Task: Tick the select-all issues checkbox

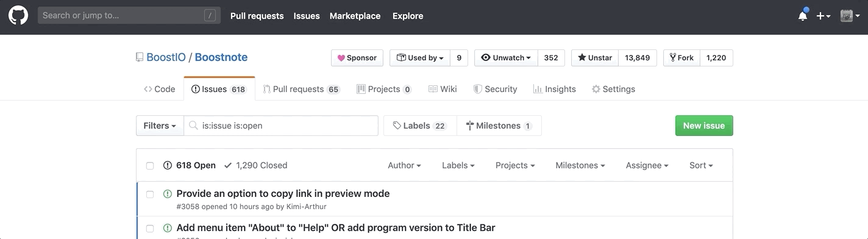Action: [150, 166]
